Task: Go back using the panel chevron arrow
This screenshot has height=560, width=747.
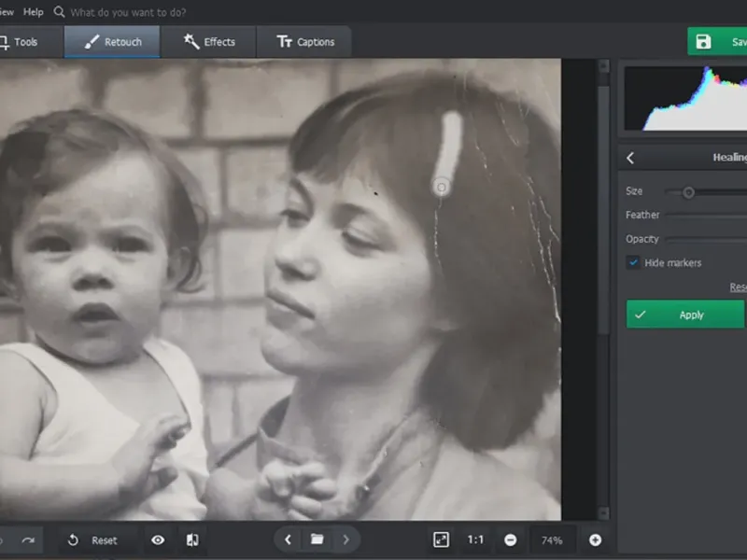Action: coord(630,158)
